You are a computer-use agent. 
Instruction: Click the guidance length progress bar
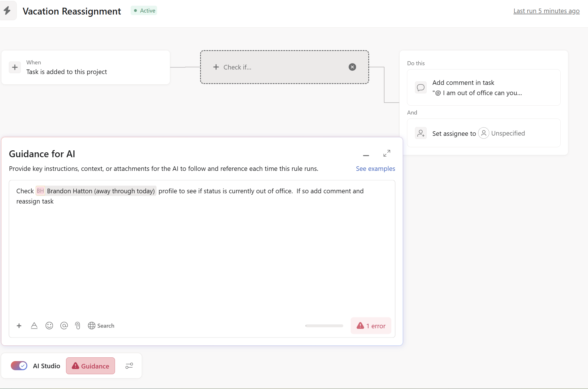(324, 326)
